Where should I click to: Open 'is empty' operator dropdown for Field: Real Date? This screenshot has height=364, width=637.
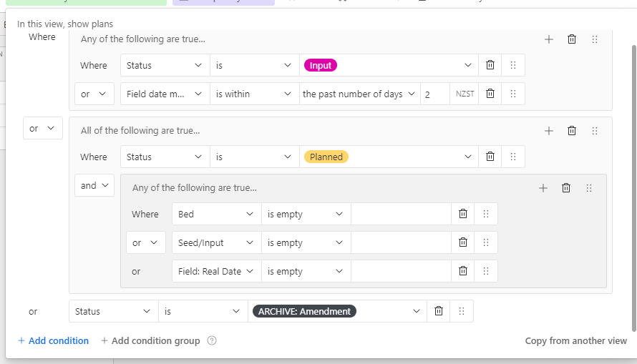(x=306, y=271)
